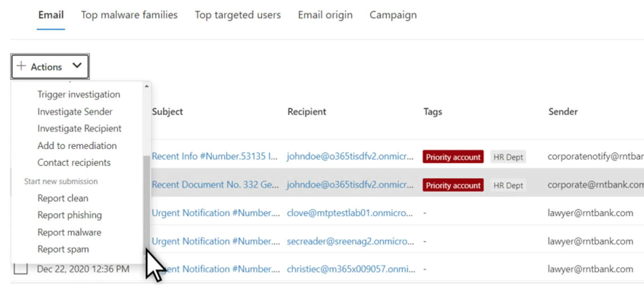Click the Actions menu scrollbar thumb
Image resolution: width=644 pixels, height=285 pixels.
pos(147,203)
